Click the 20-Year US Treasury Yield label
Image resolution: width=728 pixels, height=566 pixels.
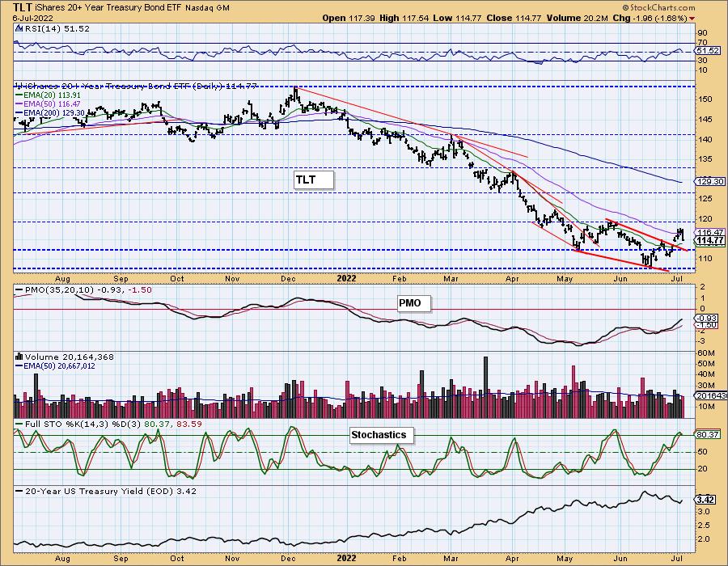[x=106, y=492]
